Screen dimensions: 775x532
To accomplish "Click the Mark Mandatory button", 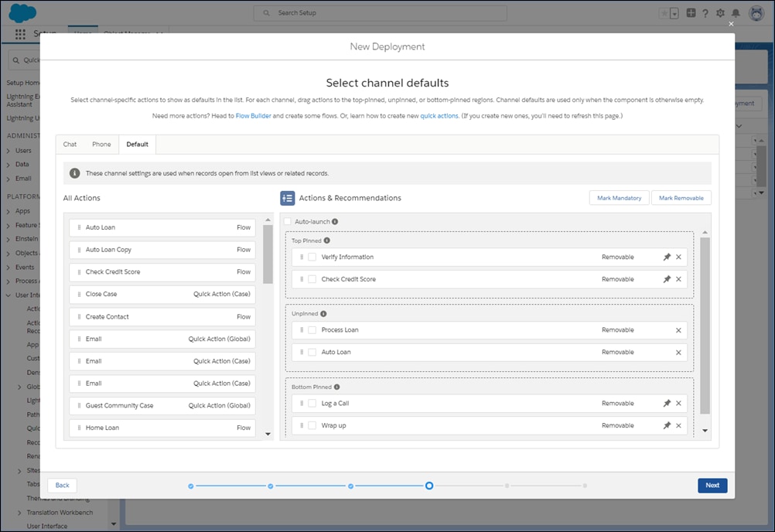I will (619, 198).
